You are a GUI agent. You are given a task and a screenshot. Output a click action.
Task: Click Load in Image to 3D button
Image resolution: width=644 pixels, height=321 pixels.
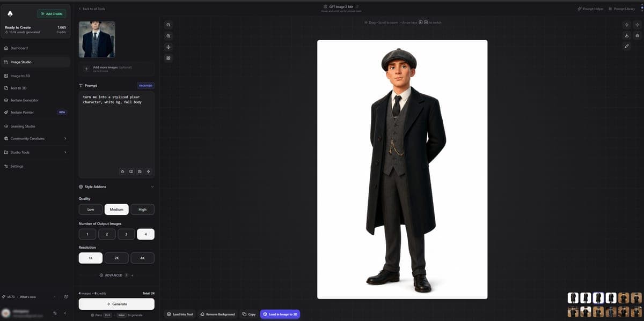click(280, 314)
